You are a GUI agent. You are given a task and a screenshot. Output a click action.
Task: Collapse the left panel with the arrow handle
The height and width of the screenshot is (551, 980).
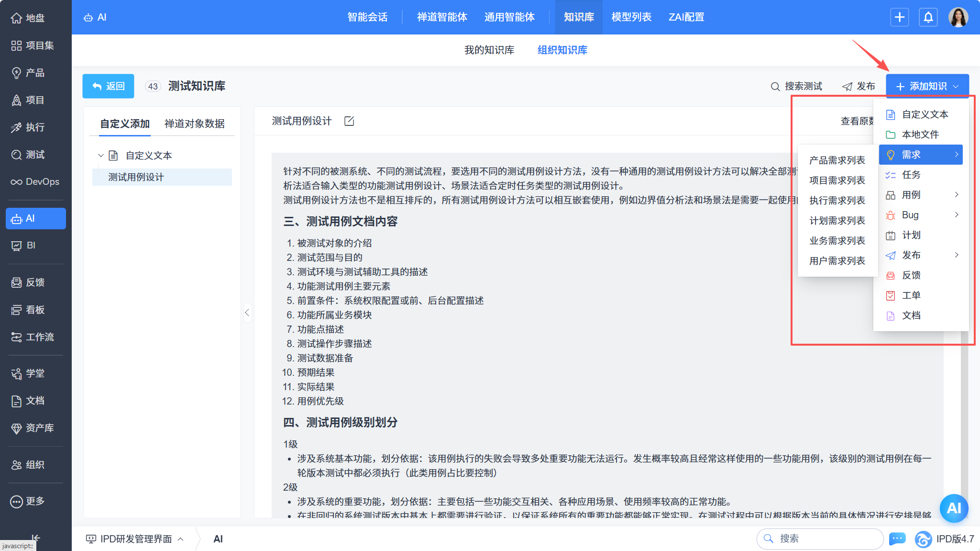tap(247, 313)
